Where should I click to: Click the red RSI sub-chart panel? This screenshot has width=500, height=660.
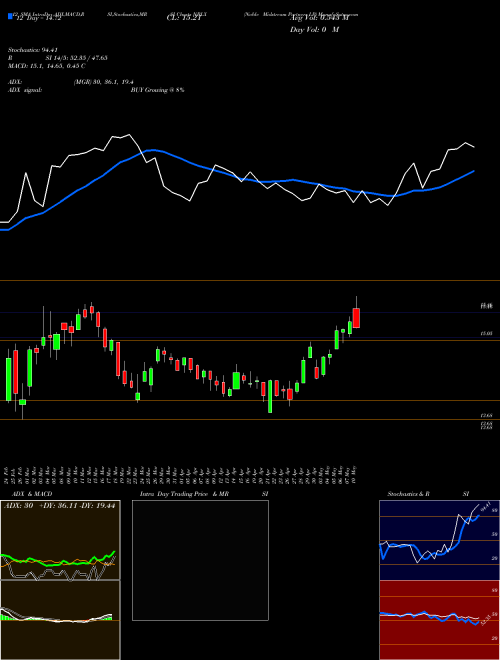(x=439, y=620)
